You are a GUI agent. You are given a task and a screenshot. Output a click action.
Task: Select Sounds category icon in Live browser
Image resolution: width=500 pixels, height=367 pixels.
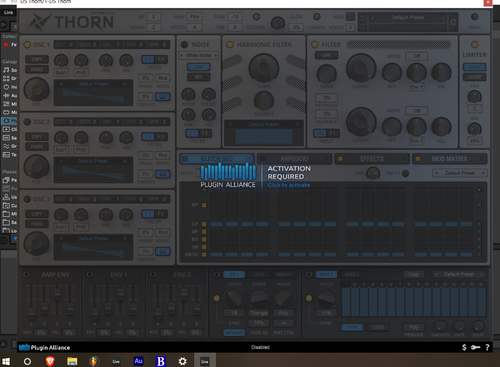point(6,70)
